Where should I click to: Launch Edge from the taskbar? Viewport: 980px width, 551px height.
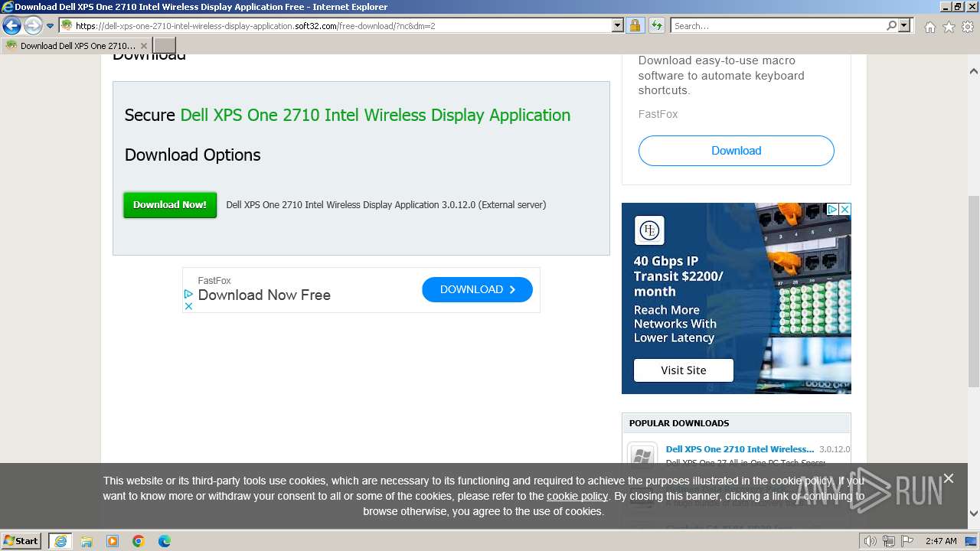point(165,541)
